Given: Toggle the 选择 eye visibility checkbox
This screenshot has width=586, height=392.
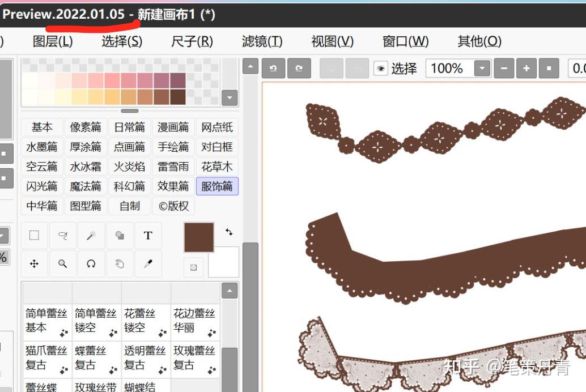Looking at the screenshot, I should point(381,69).
